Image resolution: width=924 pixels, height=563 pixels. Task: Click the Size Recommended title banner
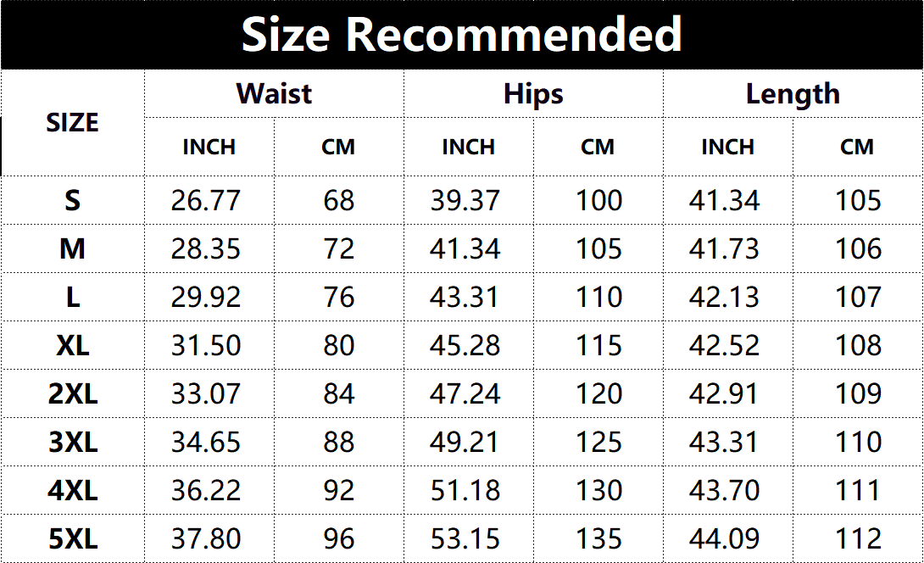(x=462, y=35)
